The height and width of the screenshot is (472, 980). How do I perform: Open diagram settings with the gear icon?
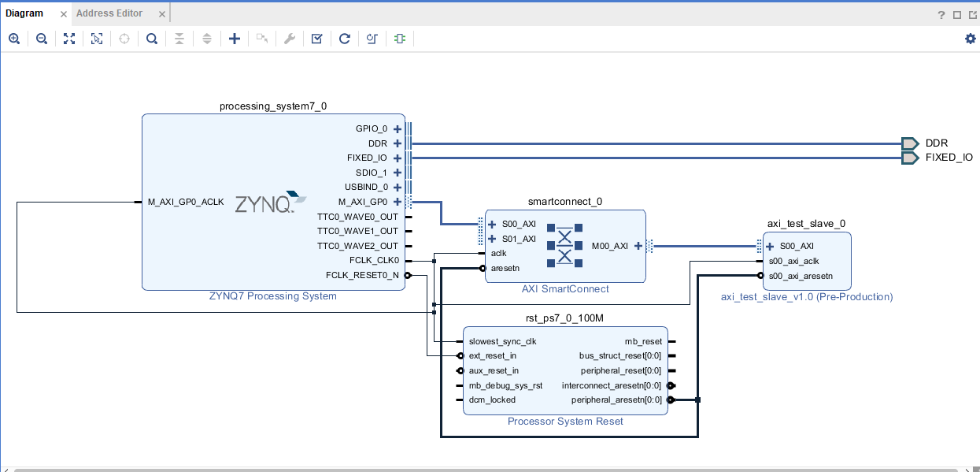pyautogui.click(x=970, y=39)
